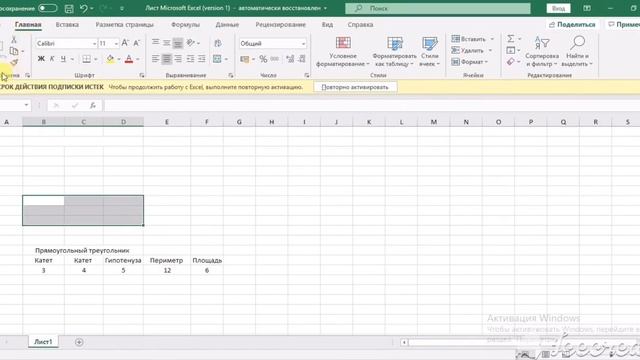This screenshot has width=640, height=360.
Task: Click the Undo arrow icon
Action: pyautogui.click(x=83, y=8)
